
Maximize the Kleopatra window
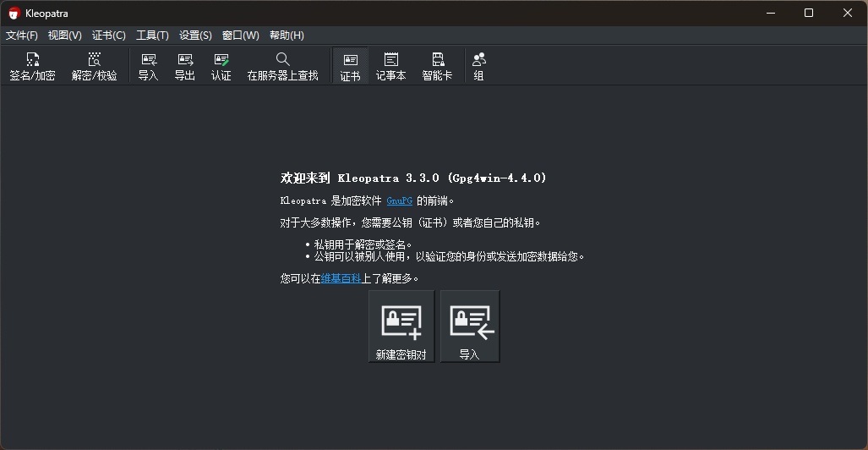tap(809, 13)
